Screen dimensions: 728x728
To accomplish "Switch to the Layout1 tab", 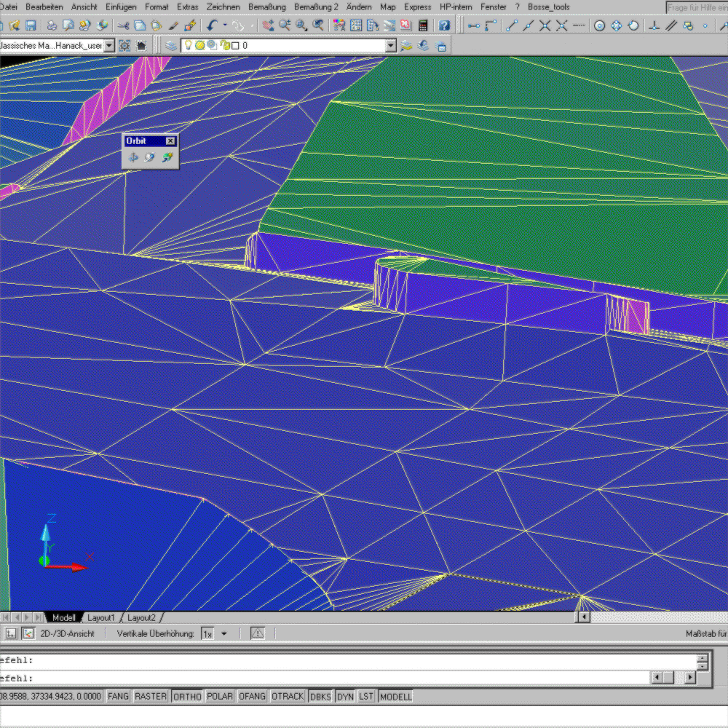I will [x=101, y=617].
